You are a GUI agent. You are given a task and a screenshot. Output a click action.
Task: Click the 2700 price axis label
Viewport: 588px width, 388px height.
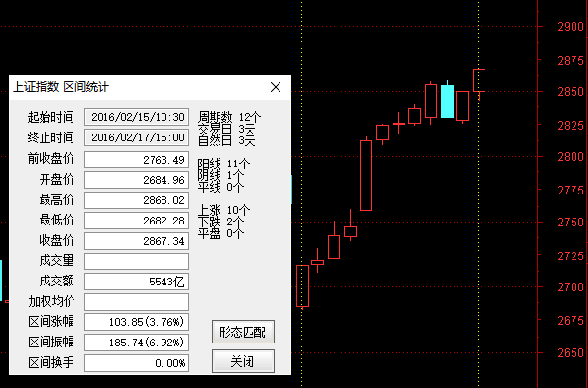[571, 287]
